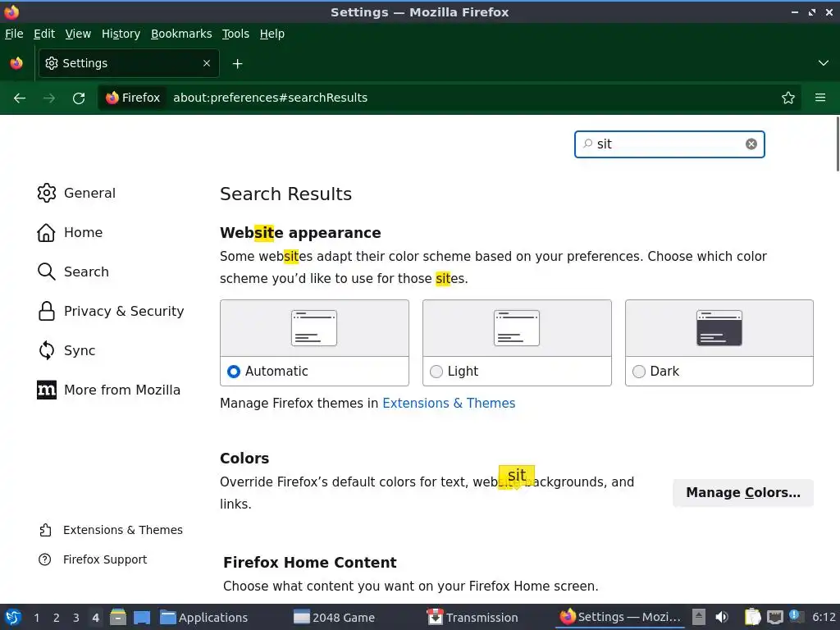Switch to 2048 Game in taskbar

335,618
